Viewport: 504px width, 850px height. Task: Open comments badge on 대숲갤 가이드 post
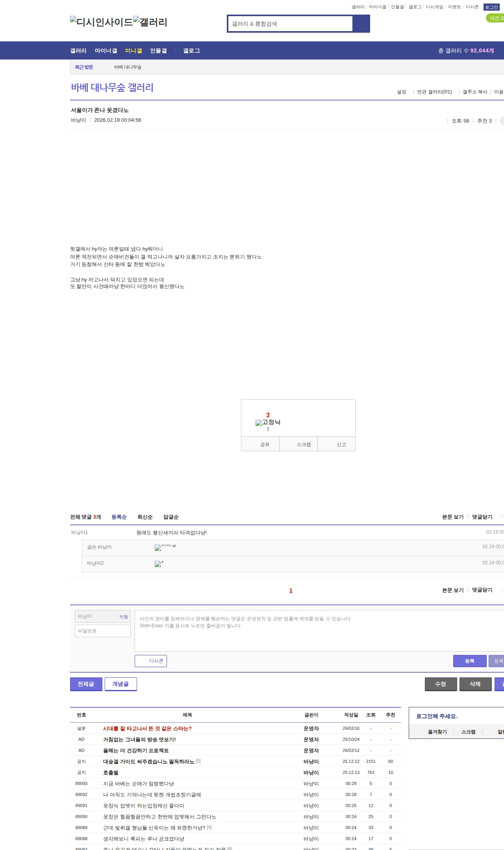pos(198,761)
